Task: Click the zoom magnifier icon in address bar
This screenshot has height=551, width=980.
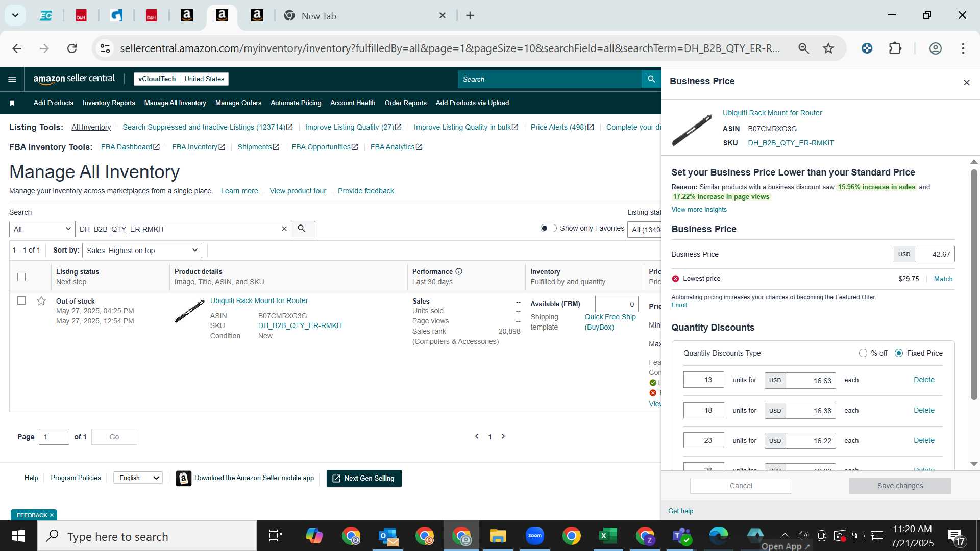Action: click(x=803, y=48)
